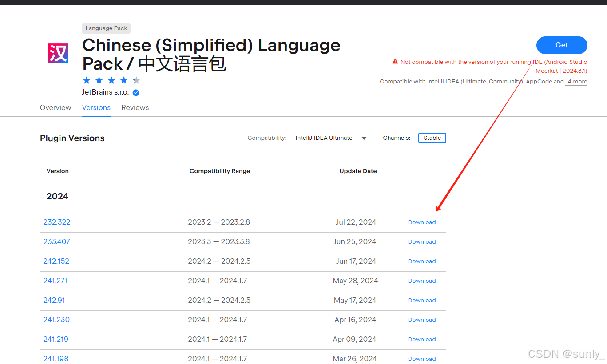The height and width of the screenshot is (364, 607).
Task: Download version 241.230
Action: click(x=422, y=320)
